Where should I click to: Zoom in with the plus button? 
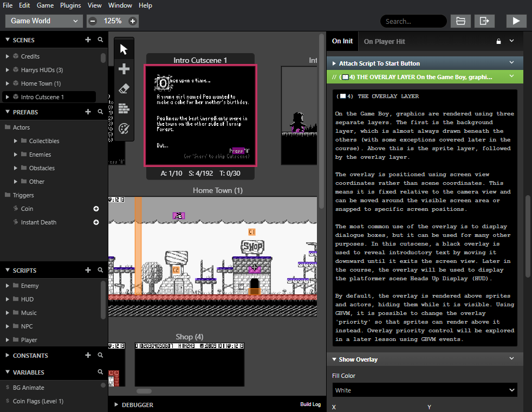(x=133, y=21)
